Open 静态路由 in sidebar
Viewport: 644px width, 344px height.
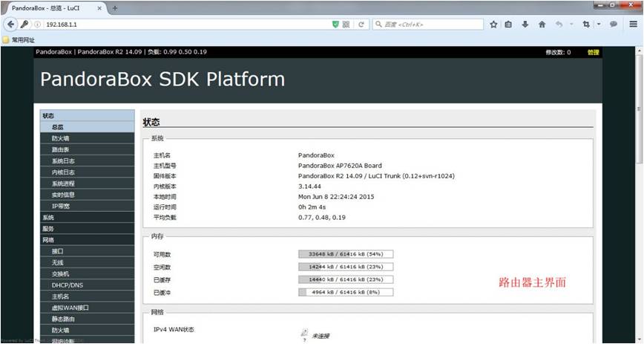click(x=87, y=319)
